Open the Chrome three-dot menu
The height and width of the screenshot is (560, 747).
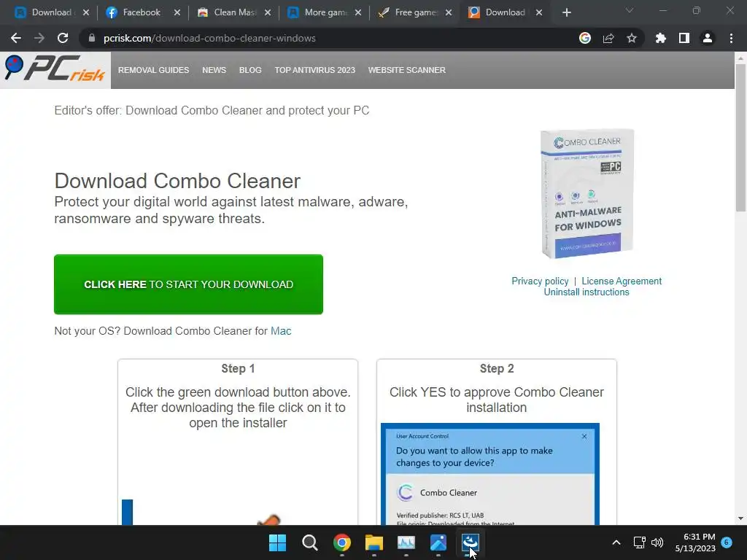(731, 38)
